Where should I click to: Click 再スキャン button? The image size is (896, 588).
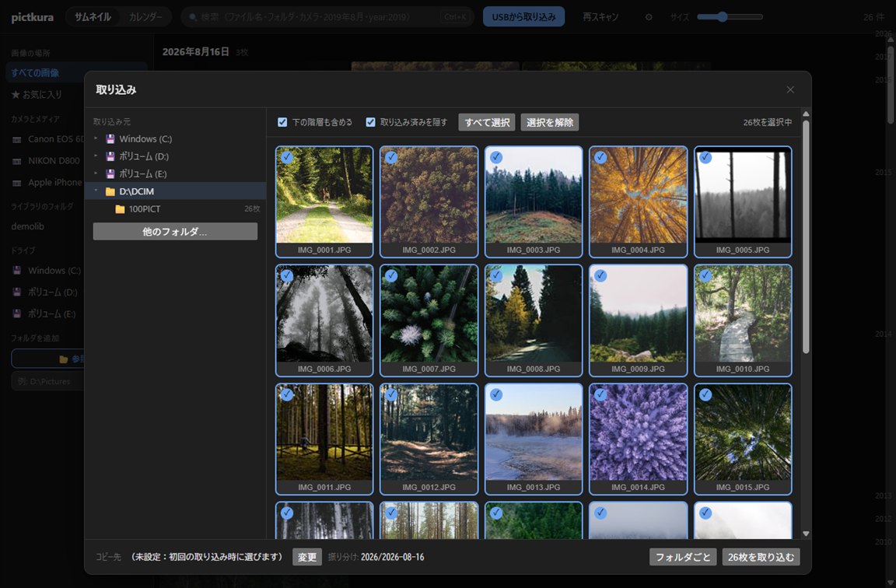(x=600, y=17)
